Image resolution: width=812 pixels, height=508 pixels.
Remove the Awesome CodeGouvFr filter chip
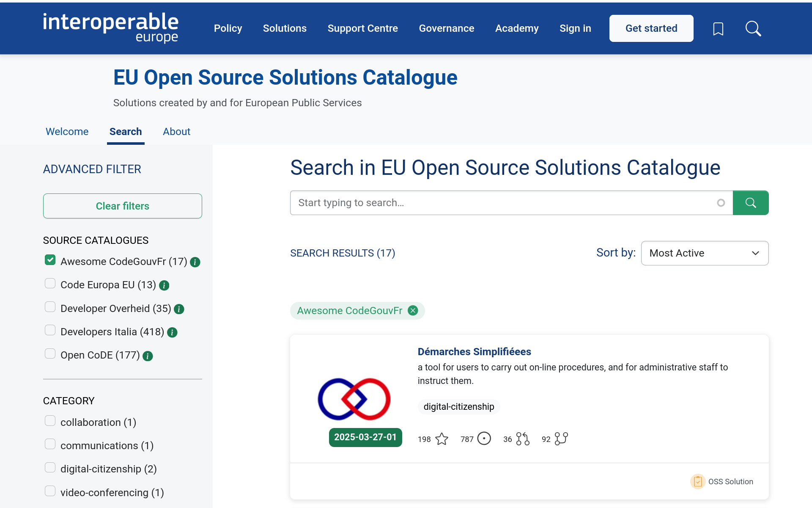[413, 310]
